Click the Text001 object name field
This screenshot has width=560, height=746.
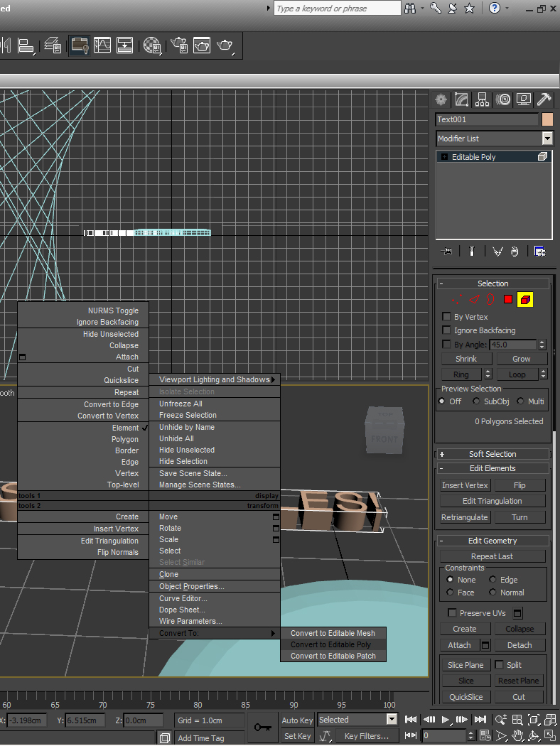click(x=487, y=119)
